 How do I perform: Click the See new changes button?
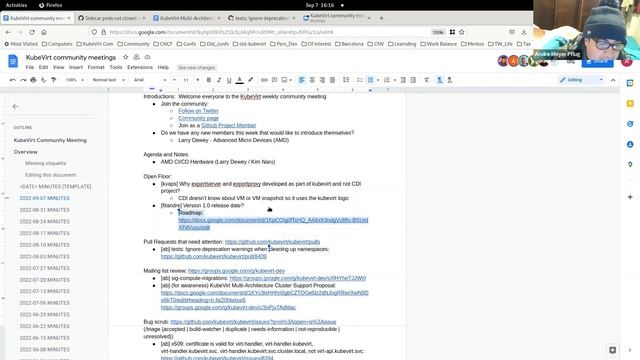click(196, 68)
